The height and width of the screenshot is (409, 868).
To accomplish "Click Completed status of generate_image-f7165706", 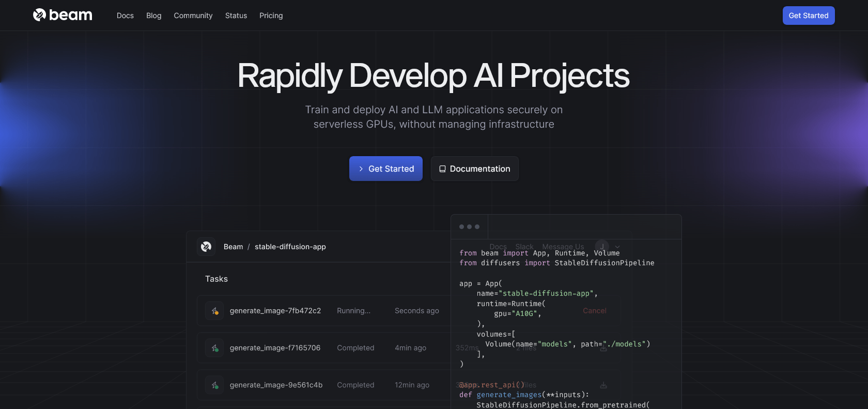I will (x=355, y=348).
